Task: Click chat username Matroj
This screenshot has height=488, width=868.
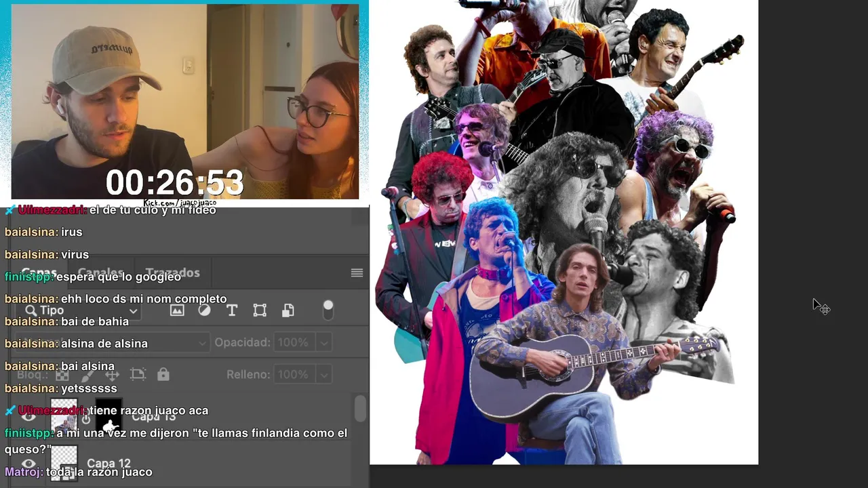Action: click(x=24, y=472)
